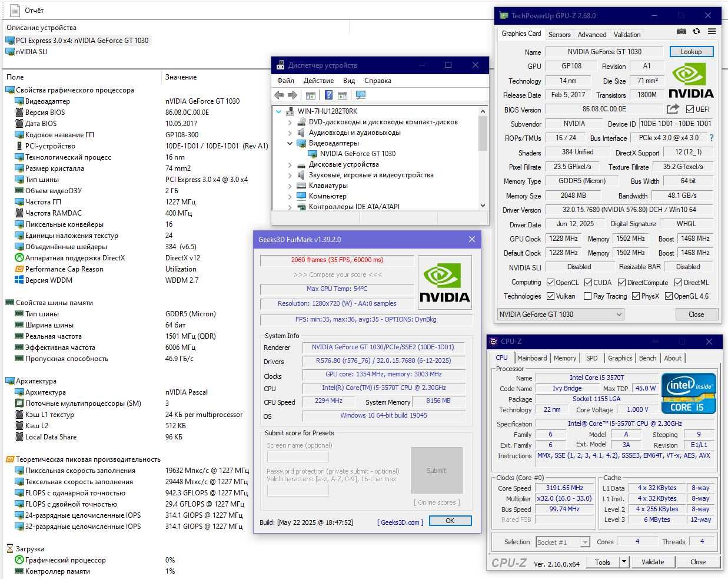This screenshot has height=579, width=728.
Task: Switch to the Mainboard tab in CPU-Z
Action: coord(532,358)
